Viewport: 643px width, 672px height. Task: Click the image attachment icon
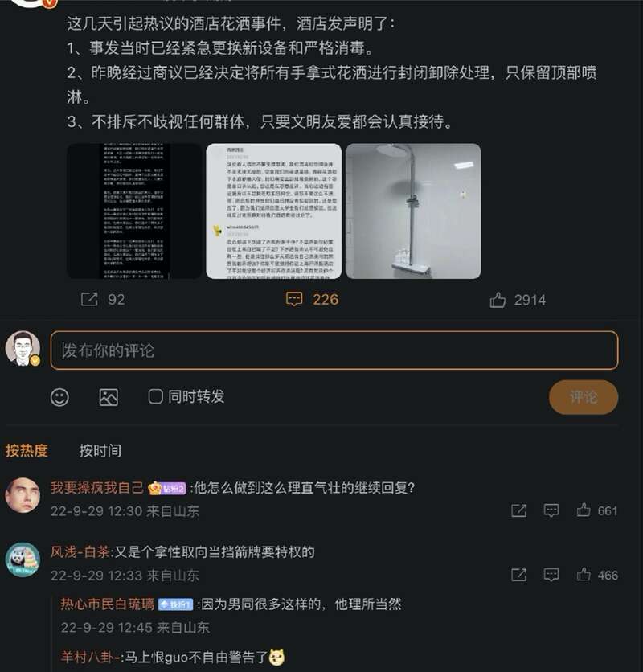[x=109, y=397]
